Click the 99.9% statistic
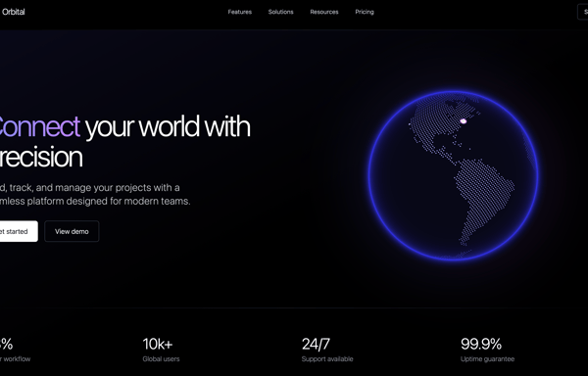This screenshot has width=588, height=376. [x=481, y=344]
